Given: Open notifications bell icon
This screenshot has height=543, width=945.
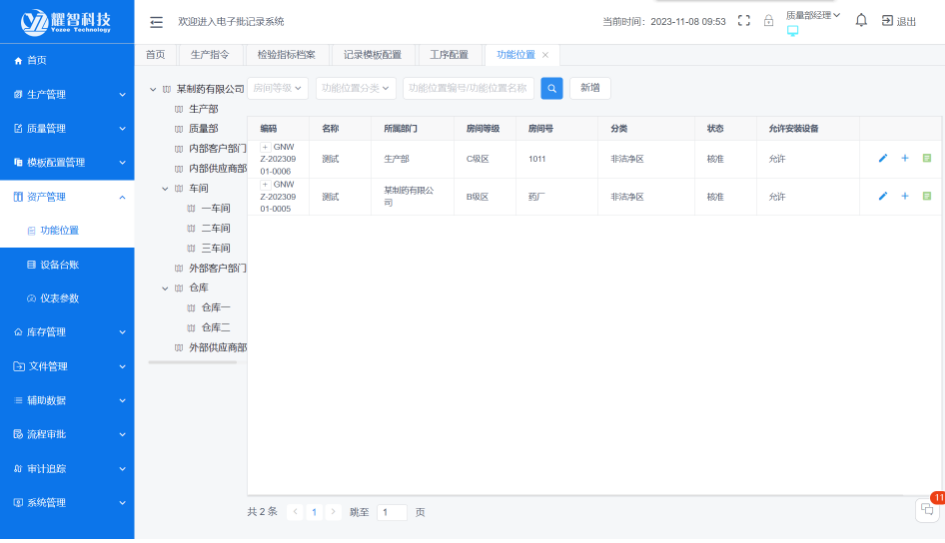Looking at the screenshot, I should [860, 21].
